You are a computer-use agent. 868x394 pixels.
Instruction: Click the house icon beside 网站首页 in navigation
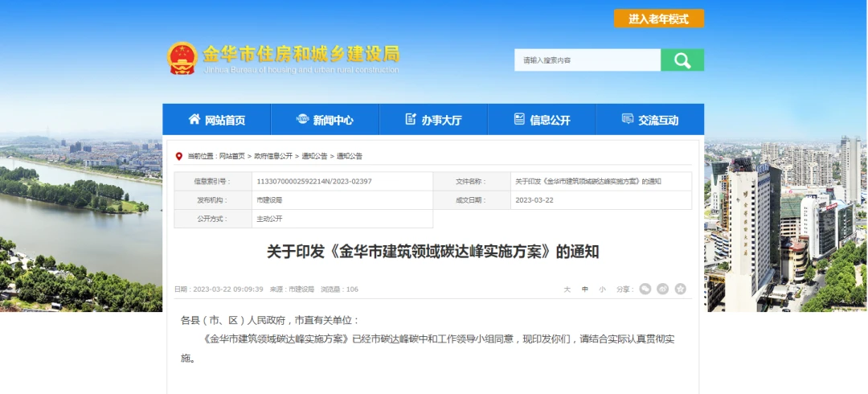tap(194, 119)
